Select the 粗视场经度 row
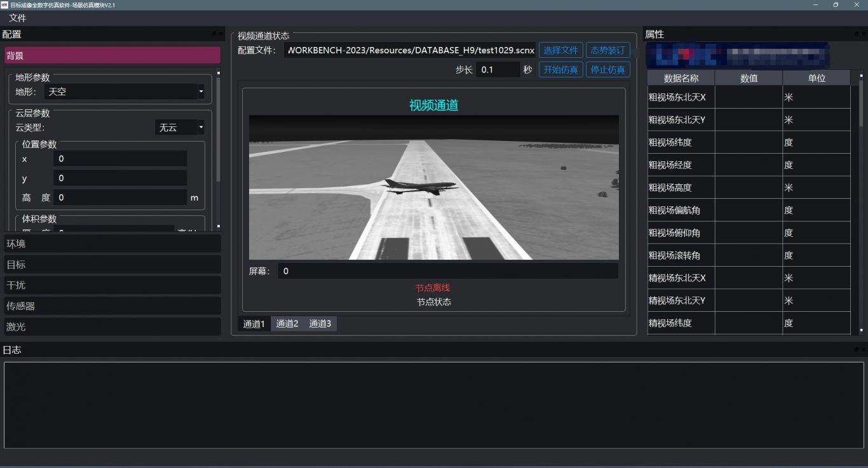Screen dimensions: 868x468 [x=749, y=165]
